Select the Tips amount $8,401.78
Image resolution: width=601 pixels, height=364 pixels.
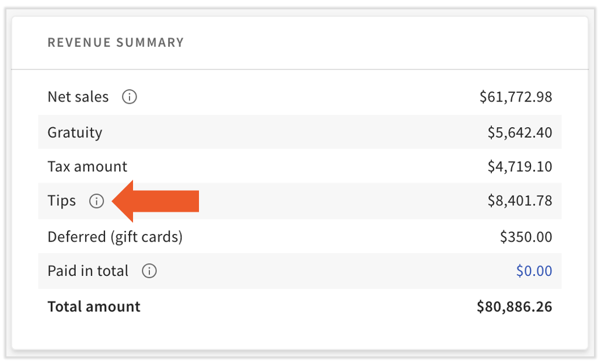[x=520, y=201]
